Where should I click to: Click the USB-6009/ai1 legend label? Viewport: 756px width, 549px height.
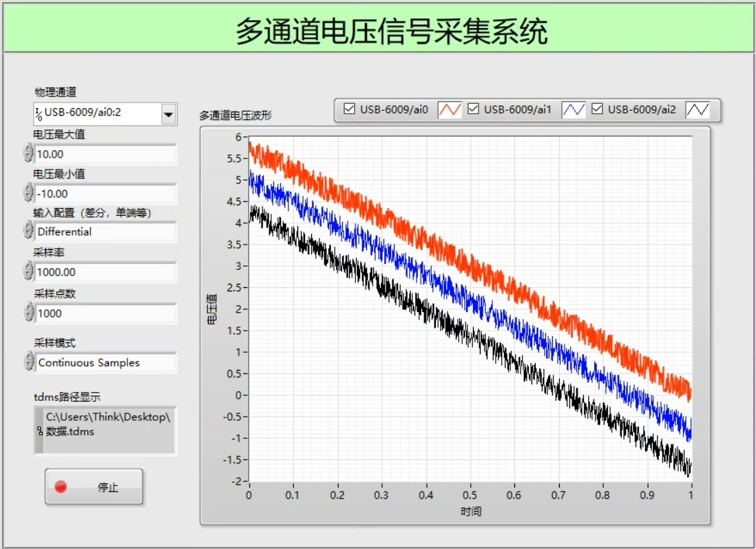pyautogui.click(x=517, y=110)
